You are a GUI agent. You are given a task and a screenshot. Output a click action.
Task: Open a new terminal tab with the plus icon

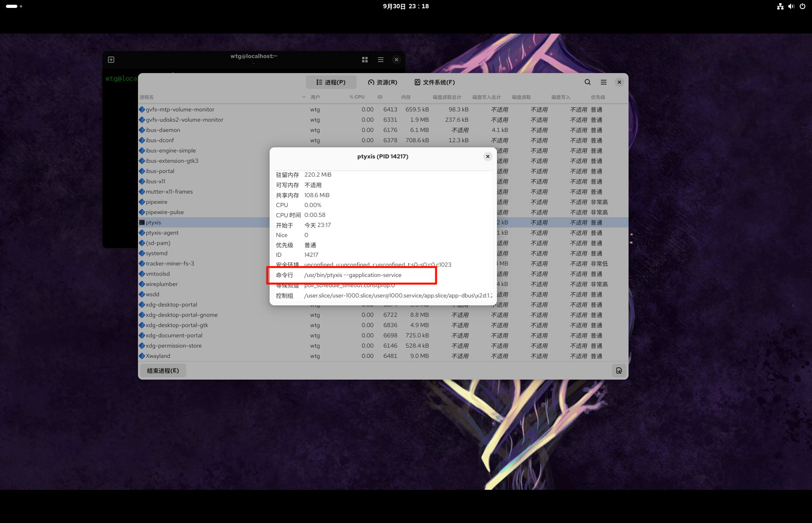point(111,60)
